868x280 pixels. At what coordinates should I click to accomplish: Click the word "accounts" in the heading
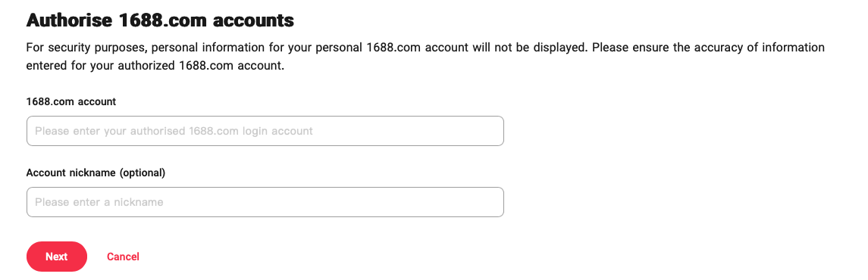coord(253,20)
